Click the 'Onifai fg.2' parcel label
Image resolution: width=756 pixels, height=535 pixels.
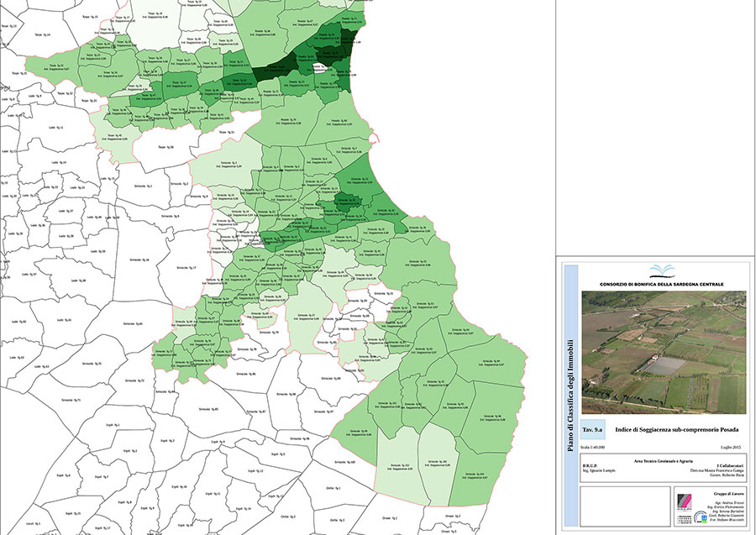click(288, 517)
